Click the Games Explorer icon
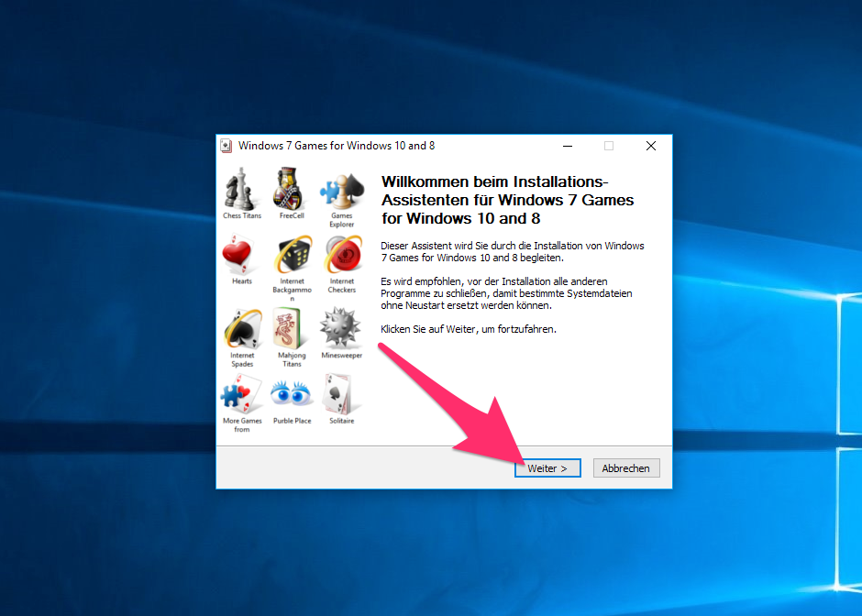The height and width of the screenshot is (616, 862). (342, 190)
